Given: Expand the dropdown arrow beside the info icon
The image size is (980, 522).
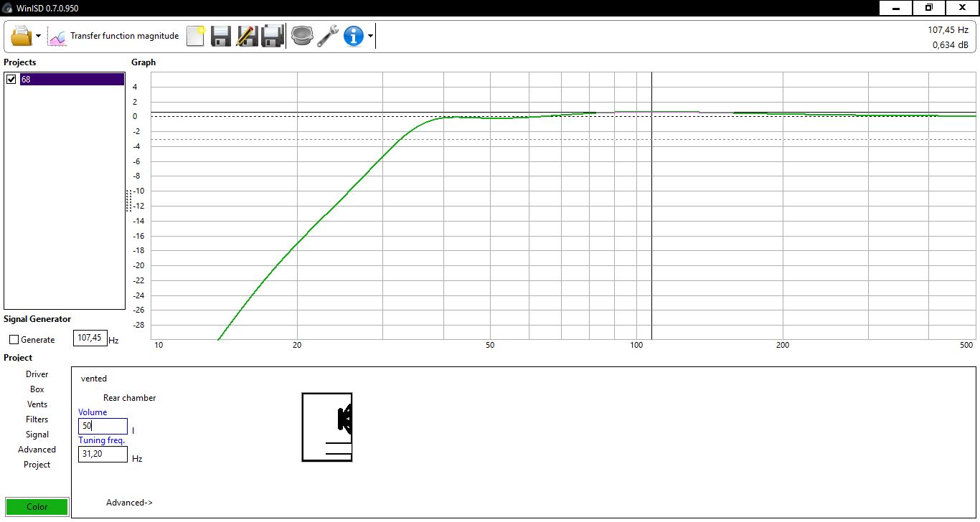Looking at the screenshot, I should 370,36.
